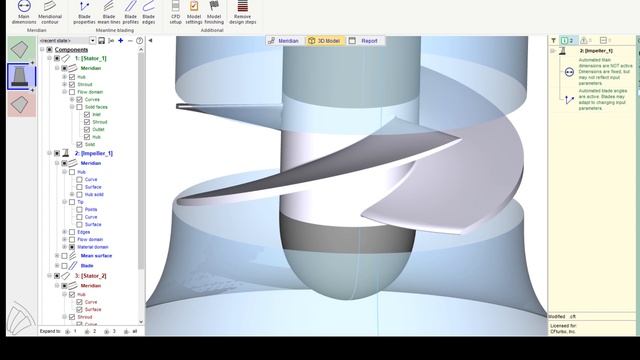Check Impeller Mean surface checkbox

pyautogui.click(x=64, y=256)
